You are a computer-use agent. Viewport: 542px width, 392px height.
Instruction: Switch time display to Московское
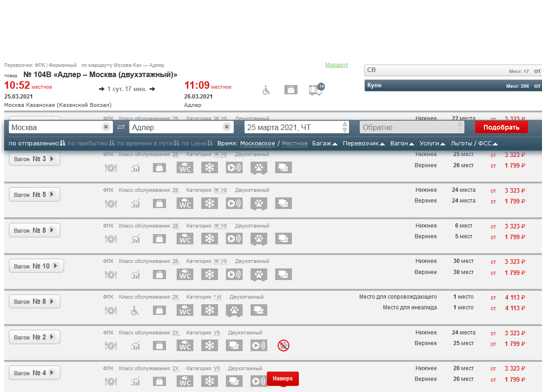tap(258, 144)
